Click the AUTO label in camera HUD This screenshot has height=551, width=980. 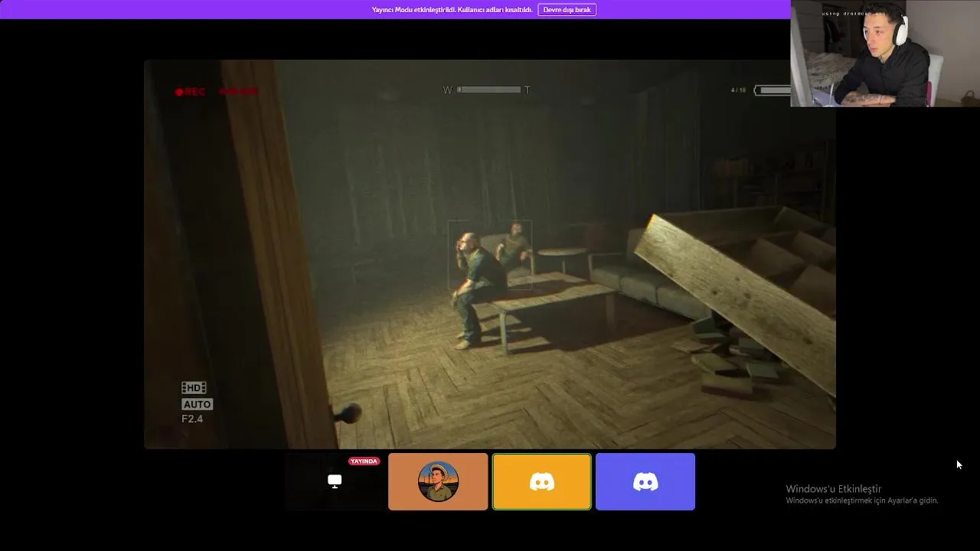coord(197,404)
